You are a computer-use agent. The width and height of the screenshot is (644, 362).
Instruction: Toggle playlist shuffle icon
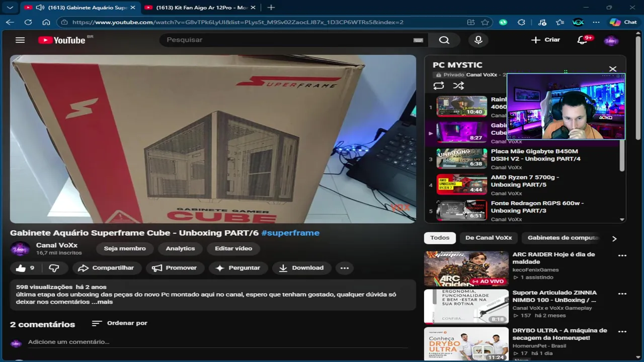click(458, 85)
